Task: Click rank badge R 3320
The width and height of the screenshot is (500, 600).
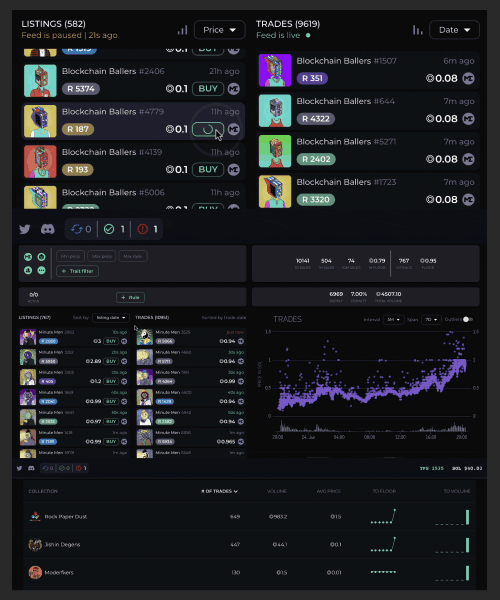Action: 316,200
